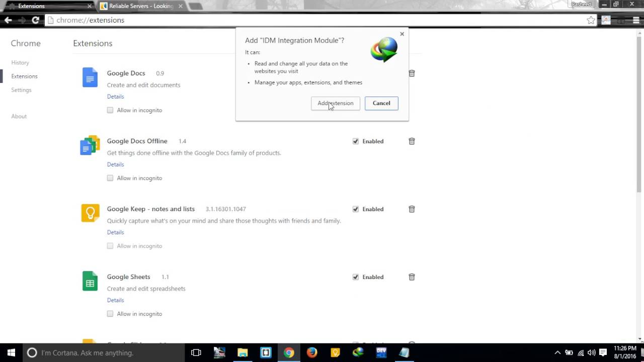Open File Explorer from taskbar

tap(243, 352)
